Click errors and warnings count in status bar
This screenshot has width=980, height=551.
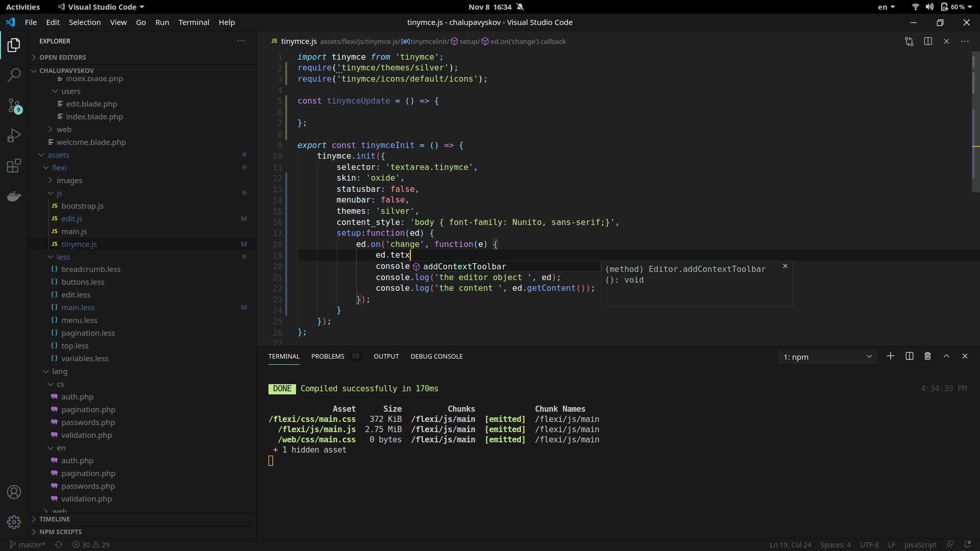pyautogui.click(x=91, y=544)
